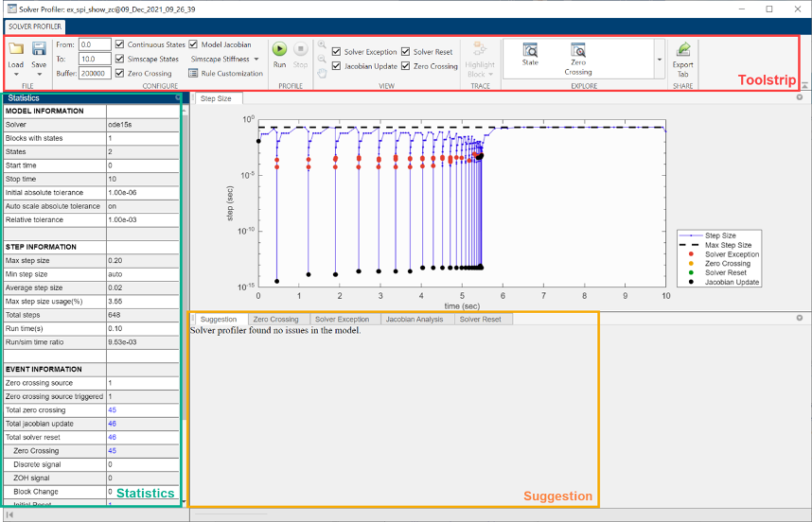Screen dimensions: 812x522
Task: Click the Total zero crossing value 45
Action: [x=112, y=410]
